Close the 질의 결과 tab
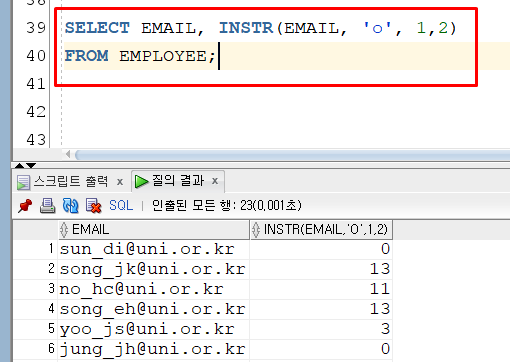 click(215, 181)
